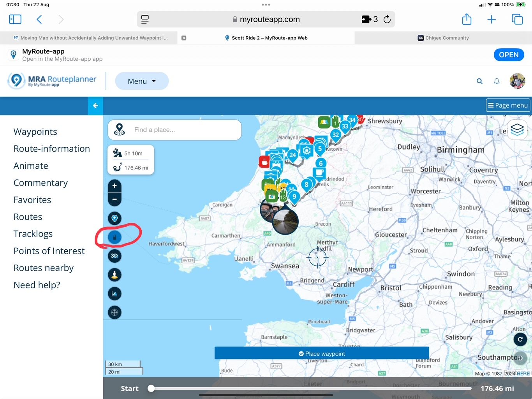
Task: Close the Scott Ride 2 tab
Action: (x=184, y=38)
